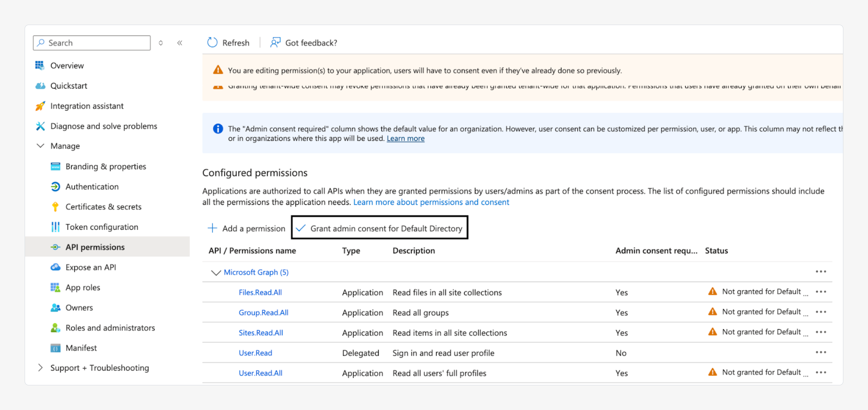This screenshot has width=868, height=410.
Task: Click the Integration assistant rocket icon
Action: click(x=40, y=106)
